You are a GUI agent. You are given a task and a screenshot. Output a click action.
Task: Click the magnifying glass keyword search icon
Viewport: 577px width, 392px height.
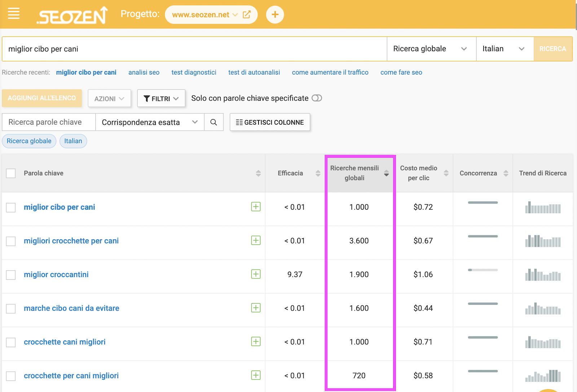point(213,122)
